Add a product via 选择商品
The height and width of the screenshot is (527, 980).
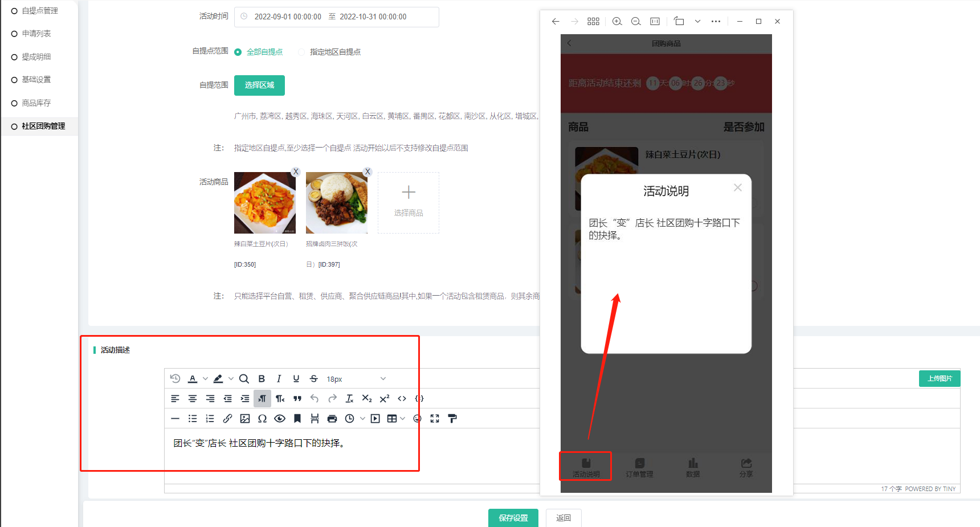tap(409, 203)
